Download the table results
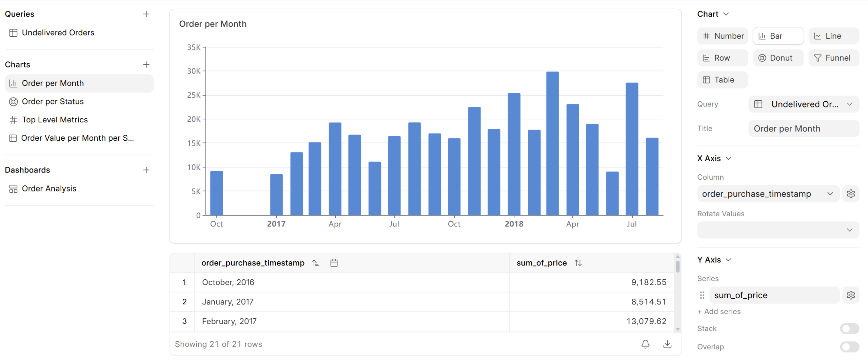868x360 pixels. [x=667, y=344]
